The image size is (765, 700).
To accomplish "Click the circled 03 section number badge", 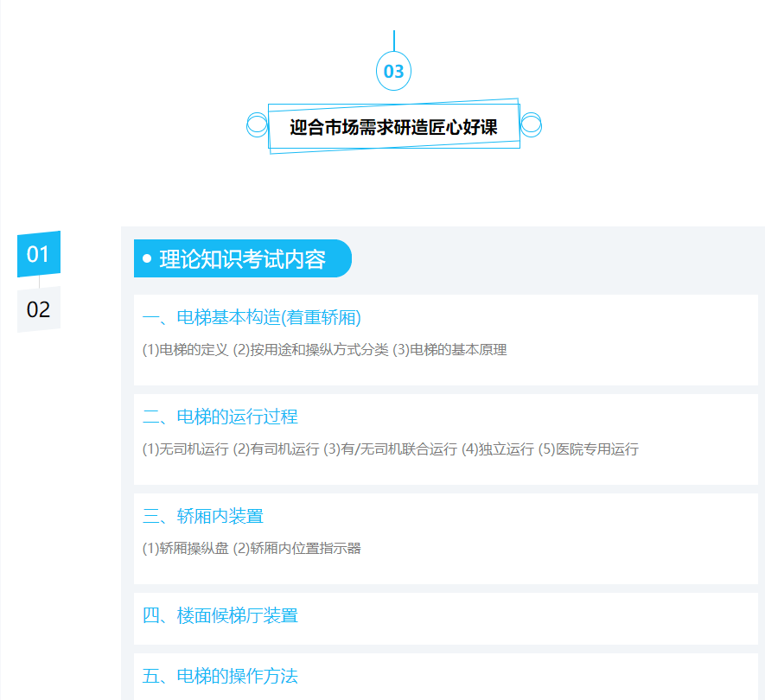I will tap(393, 71).
